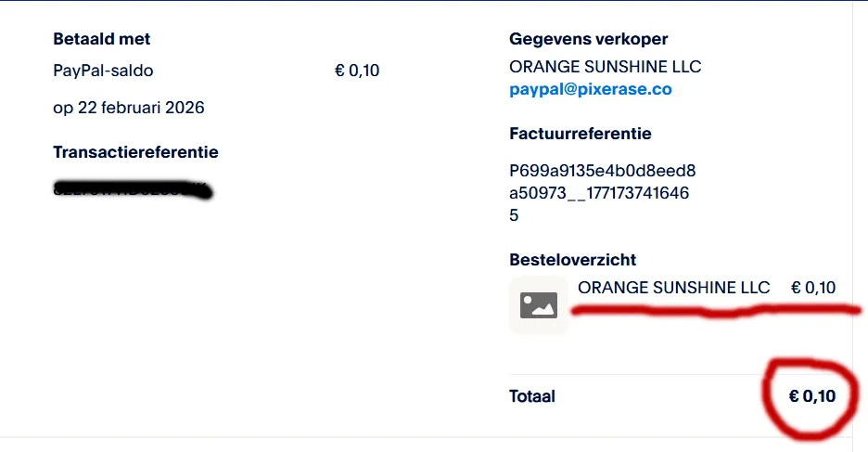
Task: Click the item price in Besteloverzicht row
Action: (x=813, y=288)
